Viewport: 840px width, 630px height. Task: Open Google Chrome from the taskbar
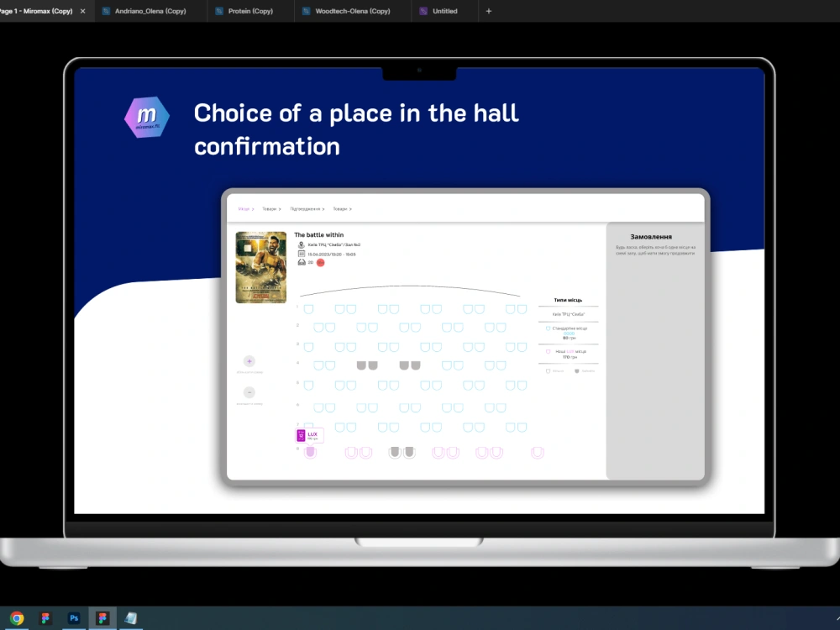17,618
